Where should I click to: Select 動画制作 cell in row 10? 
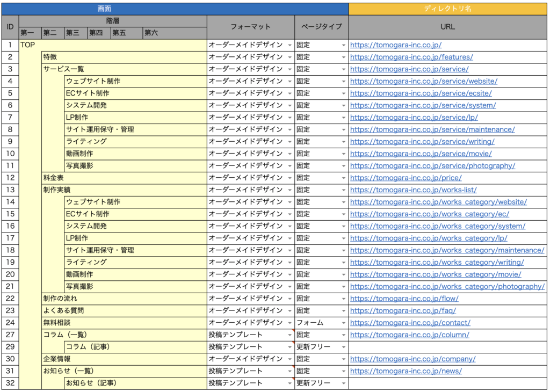(136, 154)
